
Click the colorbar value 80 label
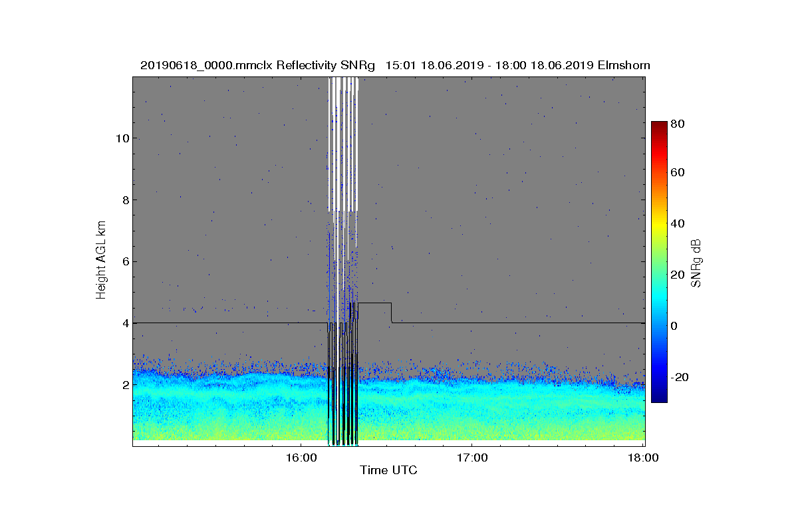(x=678, y=123)
